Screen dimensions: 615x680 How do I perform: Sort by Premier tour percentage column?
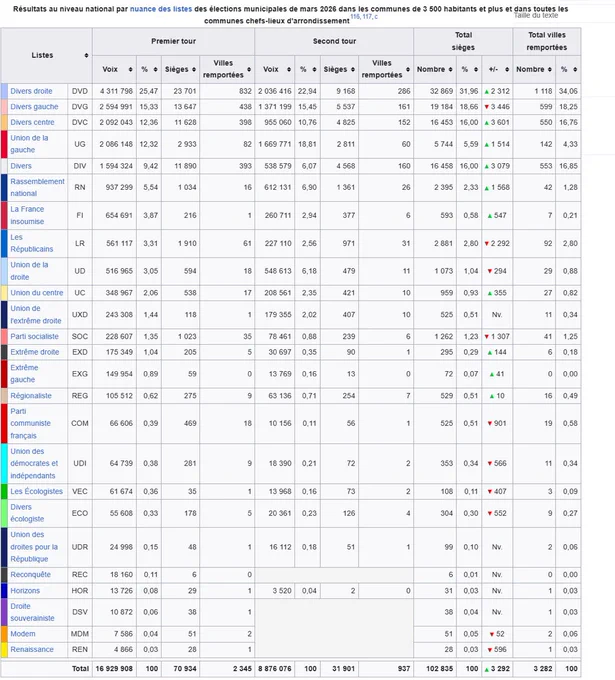click(x=155, y=69)
